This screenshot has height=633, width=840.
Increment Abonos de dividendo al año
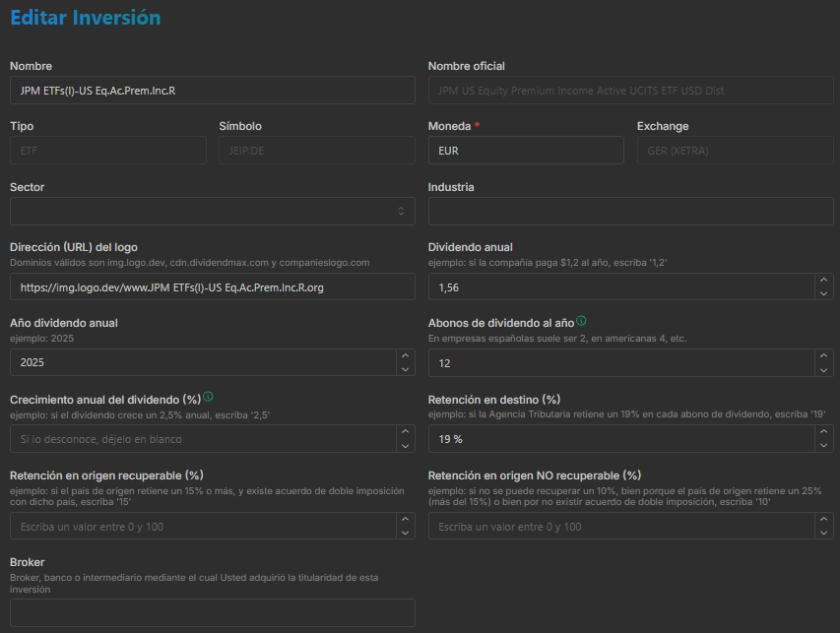pos(823,355)
